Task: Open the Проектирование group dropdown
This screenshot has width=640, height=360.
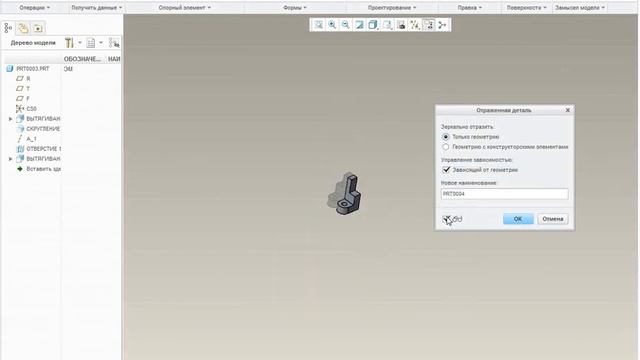Action: click(392, 7)
